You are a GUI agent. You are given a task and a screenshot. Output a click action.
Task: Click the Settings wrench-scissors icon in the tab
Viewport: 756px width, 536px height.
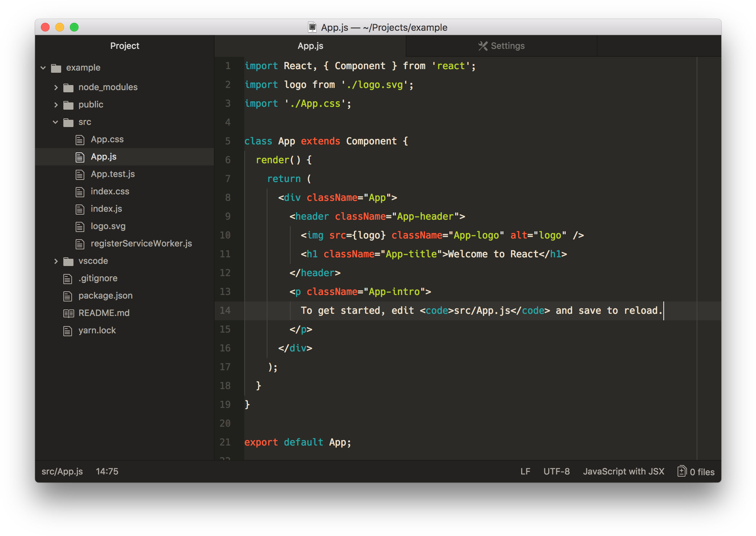point(482,46)
